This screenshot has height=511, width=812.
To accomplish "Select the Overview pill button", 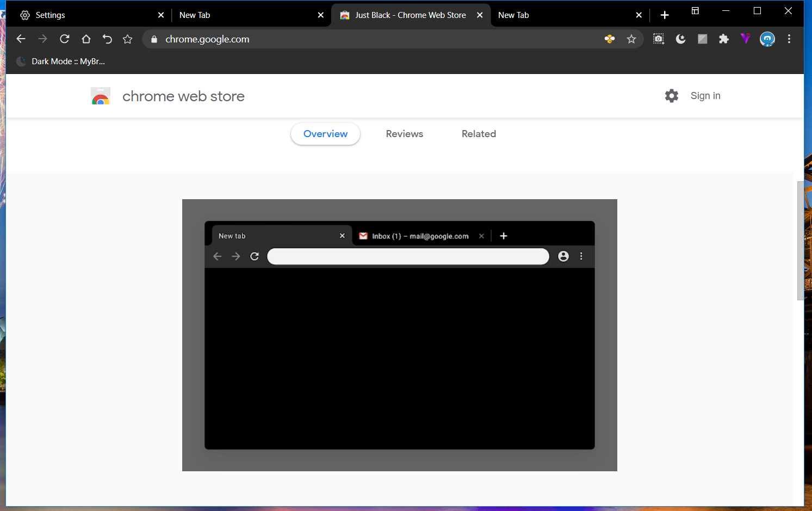I will click(x=325, y=133).
